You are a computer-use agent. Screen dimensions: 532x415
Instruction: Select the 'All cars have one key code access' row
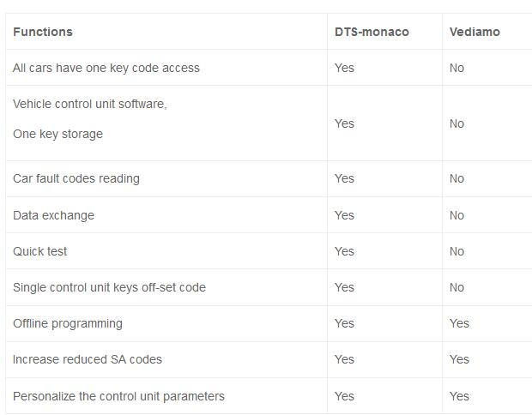pos(269,68)
